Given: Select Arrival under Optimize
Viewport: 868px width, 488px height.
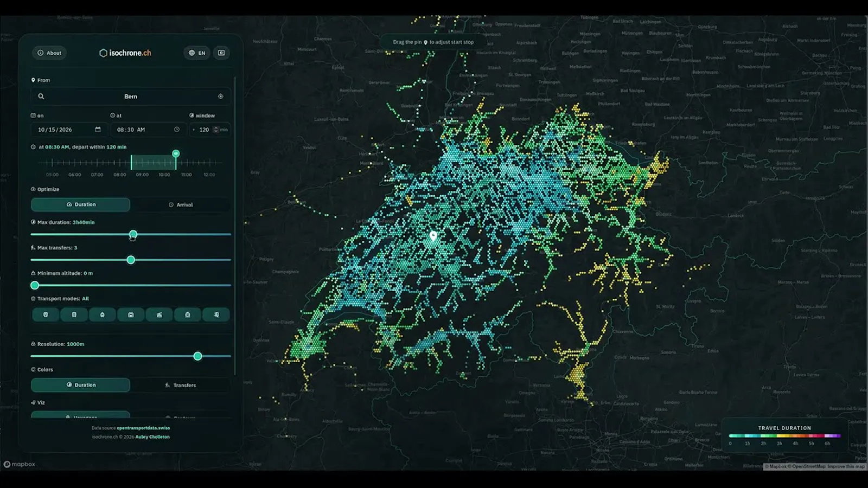Looking at the screenshot, I should coord(181,204).
